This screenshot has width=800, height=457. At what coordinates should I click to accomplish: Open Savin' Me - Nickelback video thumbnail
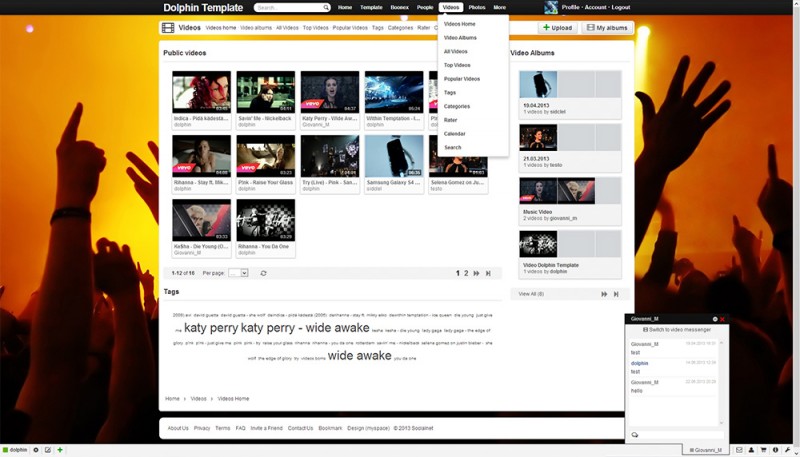point(266,92)
